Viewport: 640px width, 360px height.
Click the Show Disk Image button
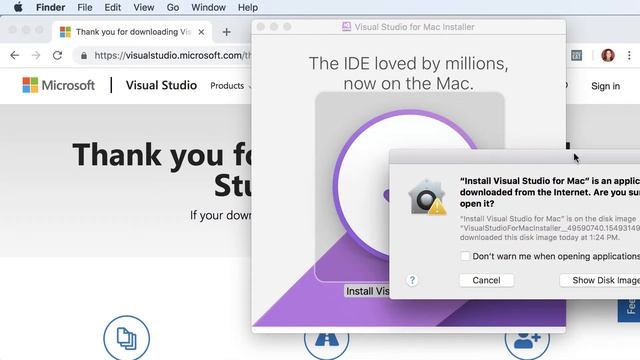[600, 280]
